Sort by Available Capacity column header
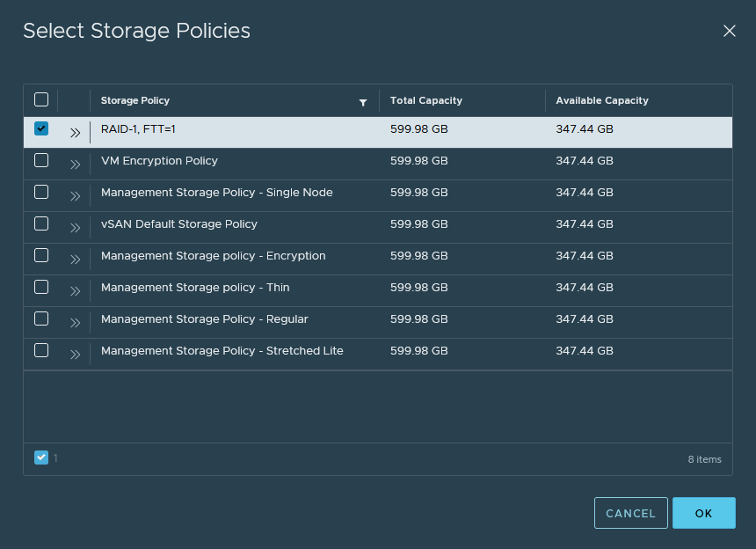 (x=602, y=100)
